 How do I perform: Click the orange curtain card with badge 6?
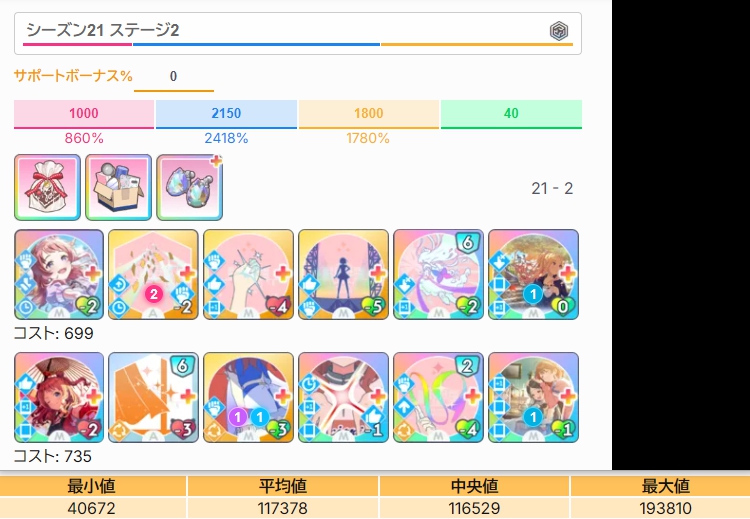click(153, 398)
